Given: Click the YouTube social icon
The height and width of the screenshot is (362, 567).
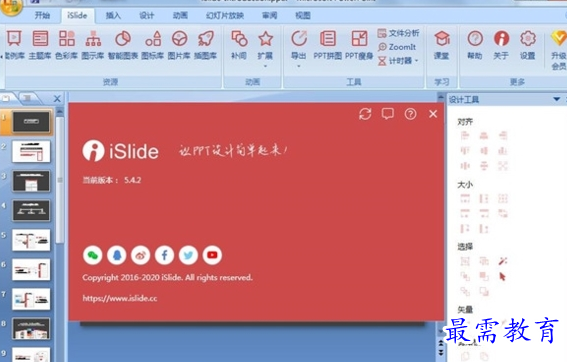Looking at the screenshot, I should point(212,255).
